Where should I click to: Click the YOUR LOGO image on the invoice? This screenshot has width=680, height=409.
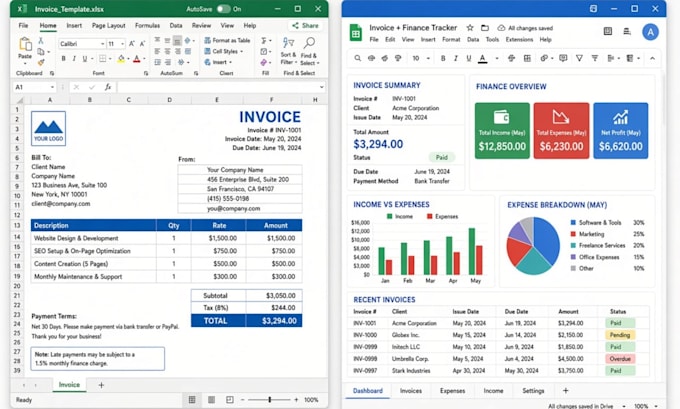pyautogui.click(x=49, y=128)
